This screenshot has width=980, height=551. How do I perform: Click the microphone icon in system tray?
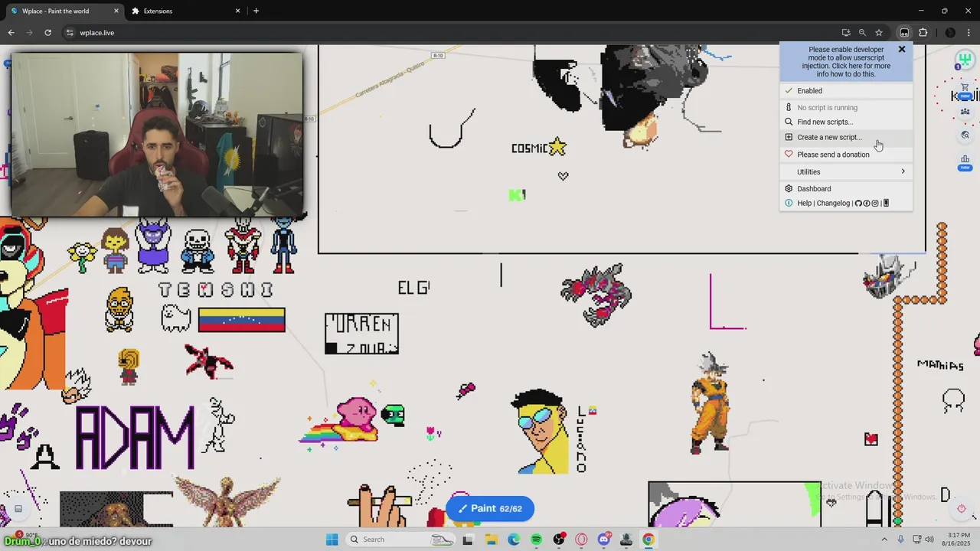[901, 540]
